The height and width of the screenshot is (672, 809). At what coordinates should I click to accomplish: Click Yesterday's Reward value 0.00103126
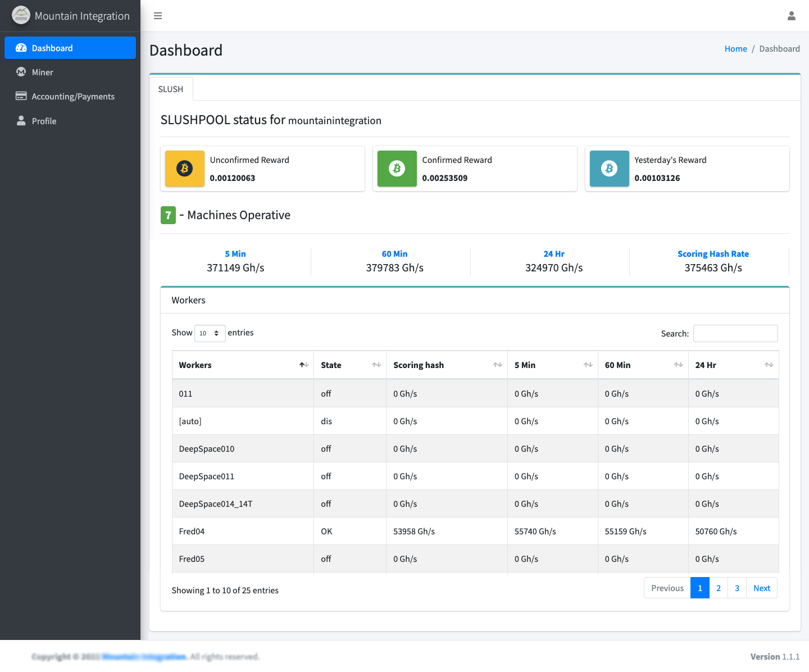coord(657,178)
